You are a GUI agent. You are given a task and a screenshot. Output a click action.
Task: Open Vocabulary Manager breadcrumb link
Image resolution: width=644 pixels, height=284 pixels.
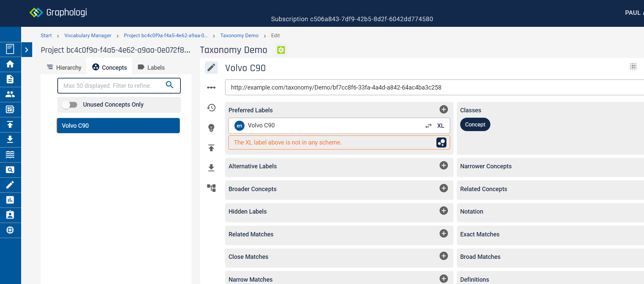[x=88, y=36]
